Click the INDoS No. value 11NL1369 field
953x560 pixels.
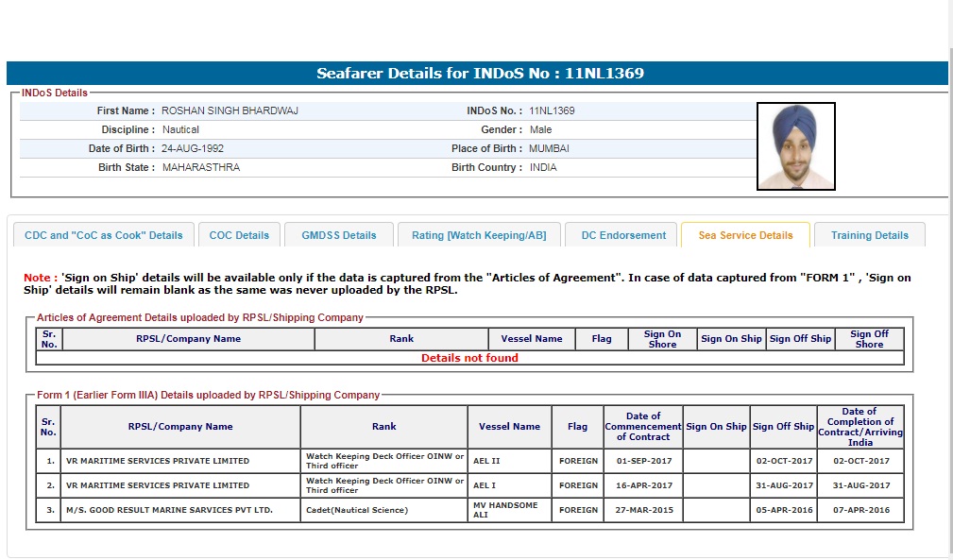pyautogui.click(x=552, y=110)
